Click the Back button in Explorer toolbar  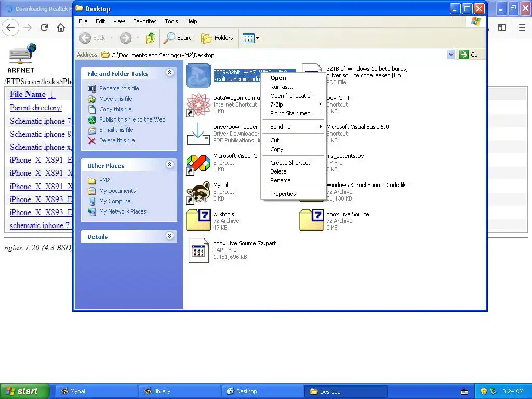[x=92, y=38]
